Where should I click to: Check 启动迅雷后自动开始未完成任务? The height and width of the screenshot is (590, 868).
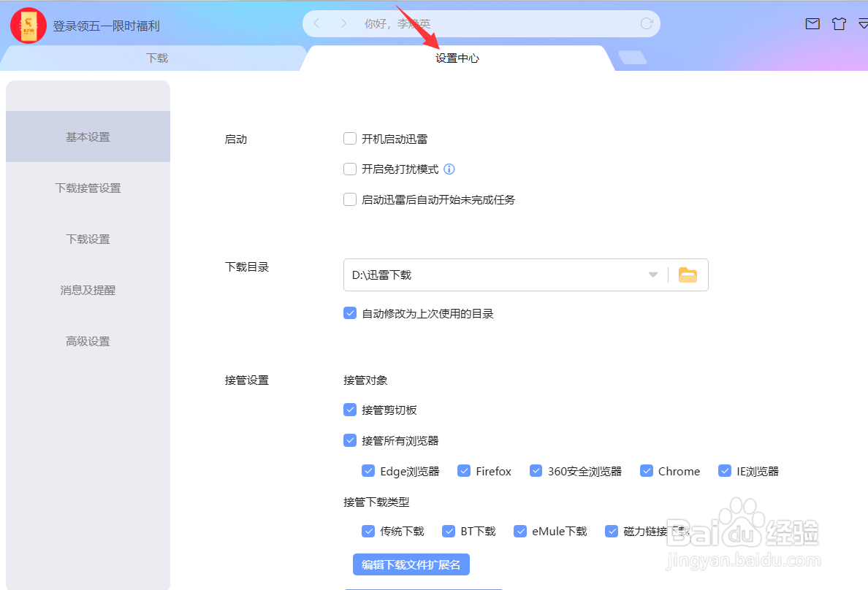click(350, 199)
